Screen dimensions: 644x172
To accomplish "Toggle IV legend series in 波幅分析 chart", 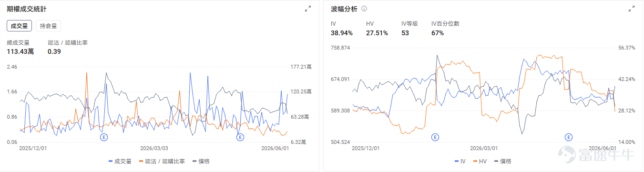I will coord(460,161).
